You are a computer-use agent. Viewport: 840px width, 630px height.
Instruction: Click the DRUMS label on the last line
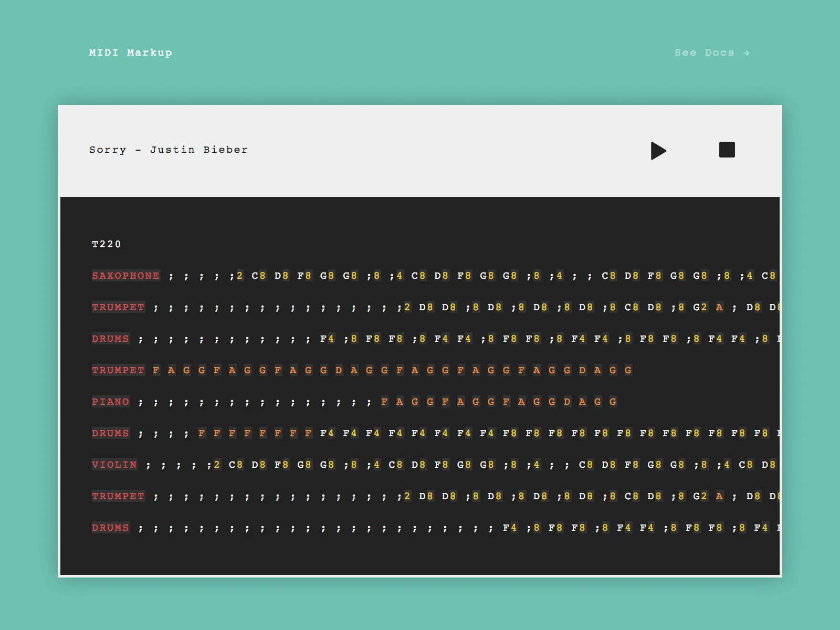pyautogui.click(x=110, y=528)
